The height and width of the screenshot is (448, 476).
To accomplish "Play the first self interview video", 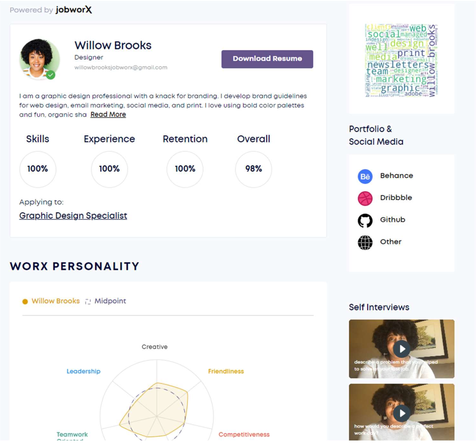I will click(x=401, y=349).
